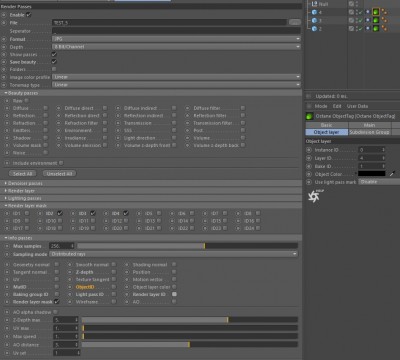The width and height of the screenshot is (400, 360).
Task: Disable the Render layer mask info pass
Action: (57, 302)
